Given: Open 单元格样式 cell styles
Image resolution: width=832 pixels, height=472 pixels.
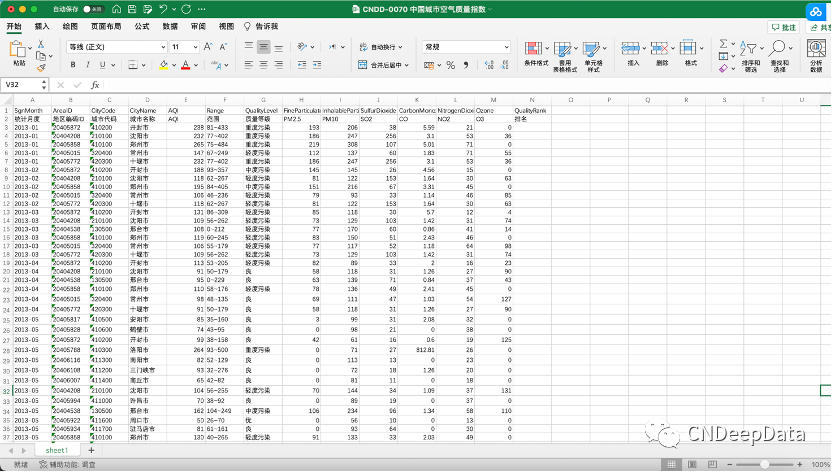Looking at the screenshot, I should [x=593, y=57].
